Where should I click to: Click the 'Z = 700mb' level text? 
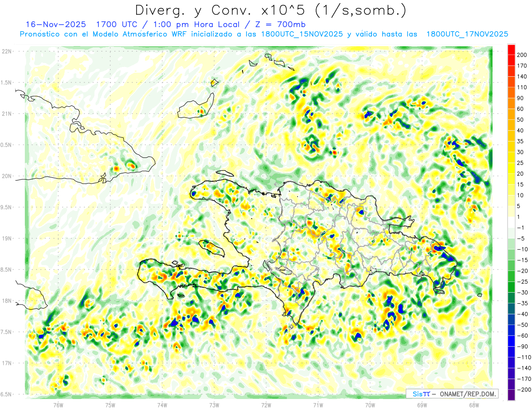pyautogui.click(x=281, y=24)
